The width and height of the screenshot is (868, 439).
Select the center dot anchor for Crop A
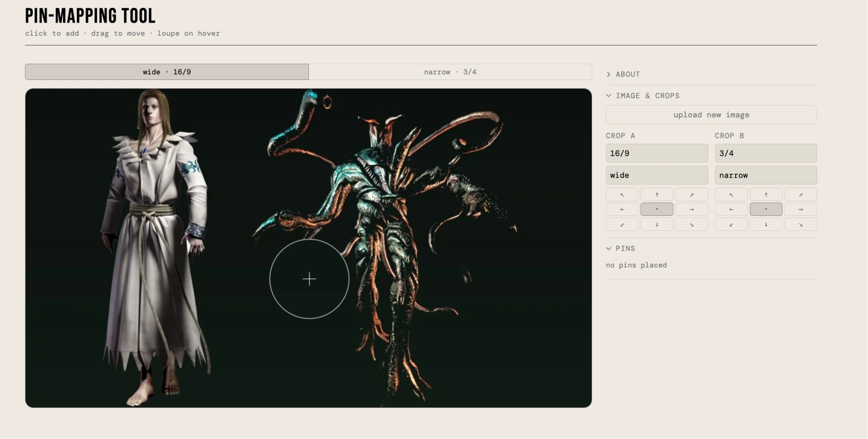pos(657,209)
